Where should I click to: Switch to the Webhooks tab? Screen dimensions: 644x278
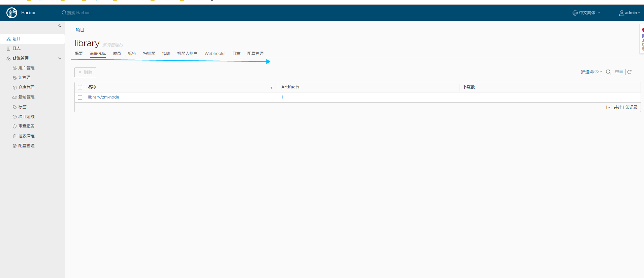tap(215, 54)
